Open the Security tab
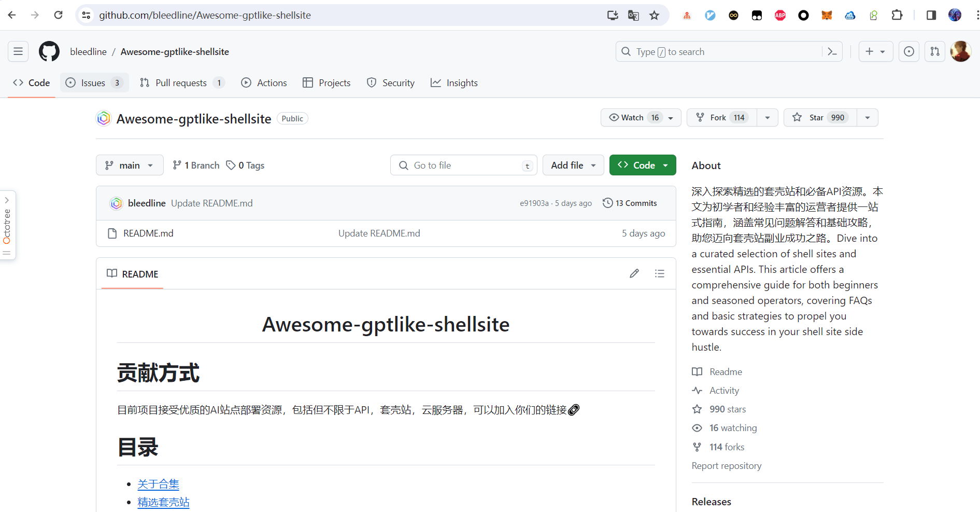980x512 pixels. pos(391,82)
